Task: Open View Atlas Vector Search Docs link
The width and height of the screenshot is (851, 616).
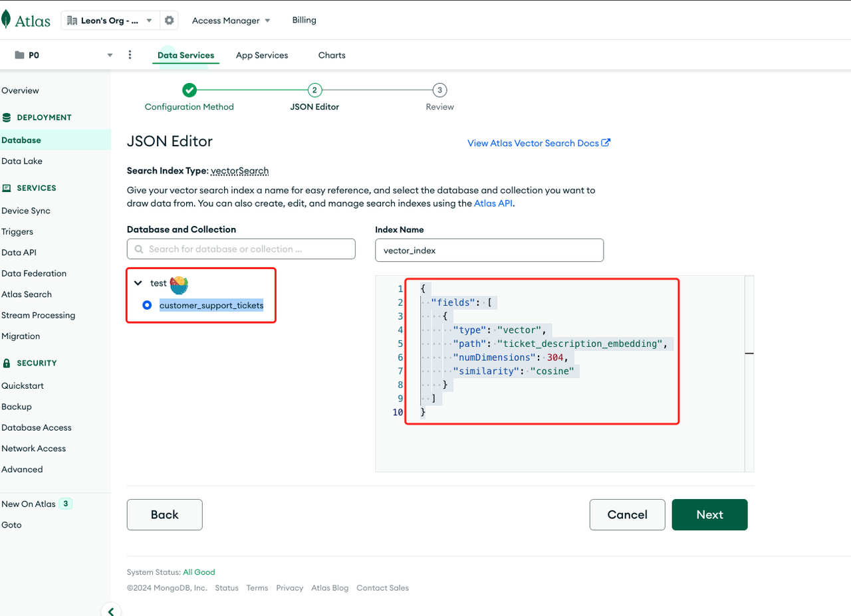Action: pyautogui.click(x=539, y=143)
